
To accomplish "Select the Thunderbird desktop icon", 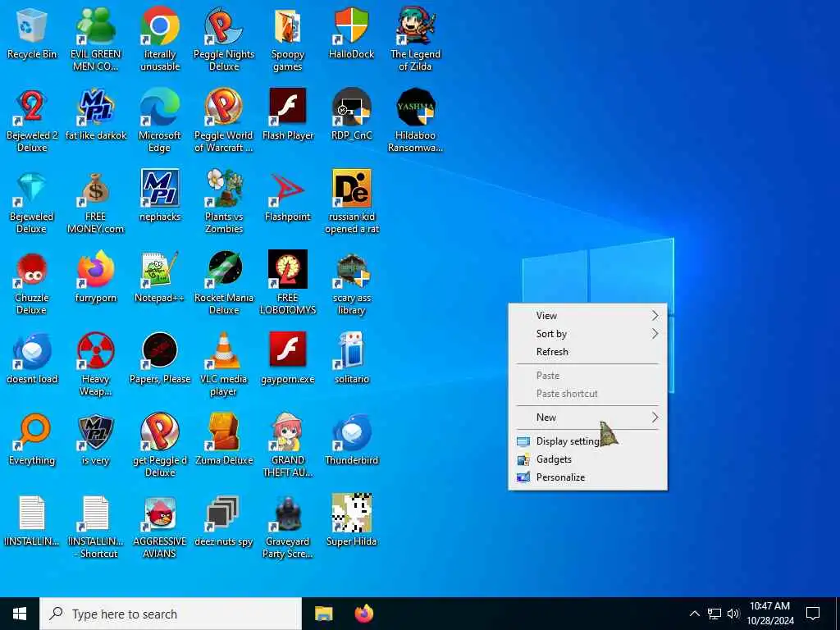I will pos(351,440).
